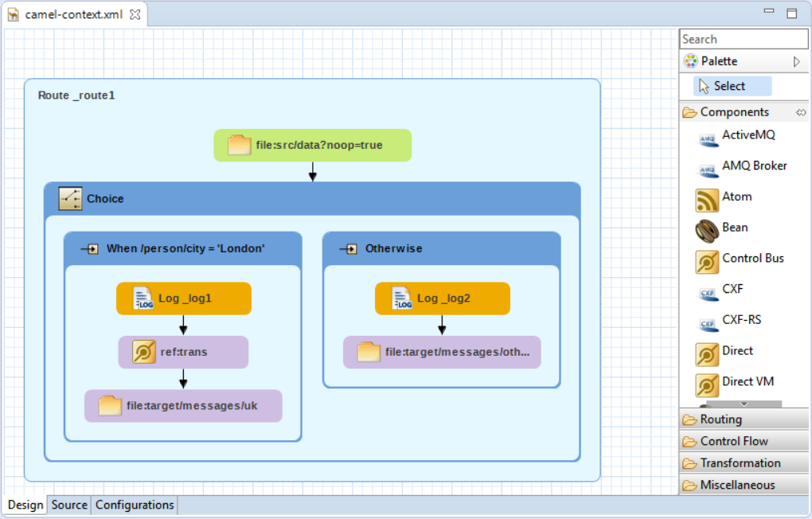Open the Configurations tab
812x519 pixels.
click(x=135, y=505)
